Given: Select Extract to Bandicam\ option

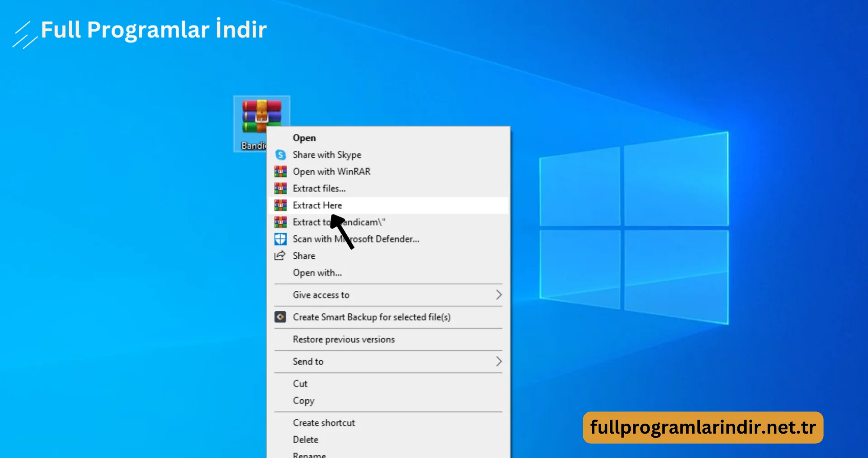Looking at the screenshot, I should pos(389,222).
